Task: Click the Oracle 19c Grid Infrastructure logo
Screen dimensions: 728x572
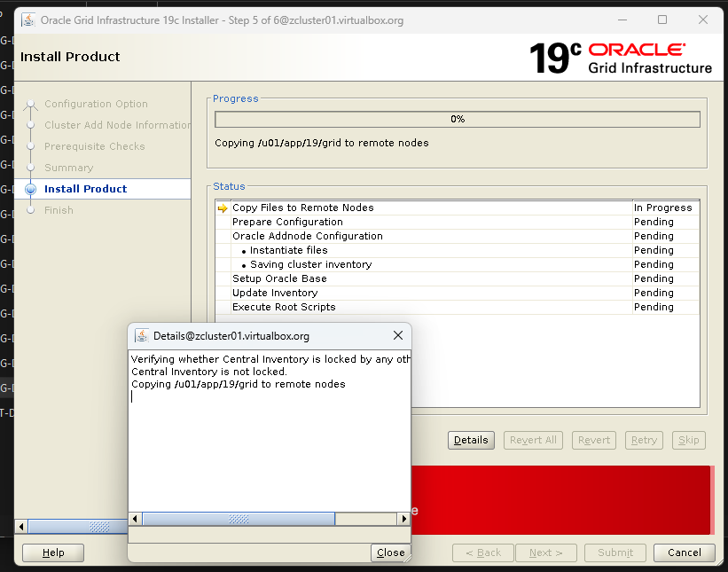Action: (x=621, y=58)
